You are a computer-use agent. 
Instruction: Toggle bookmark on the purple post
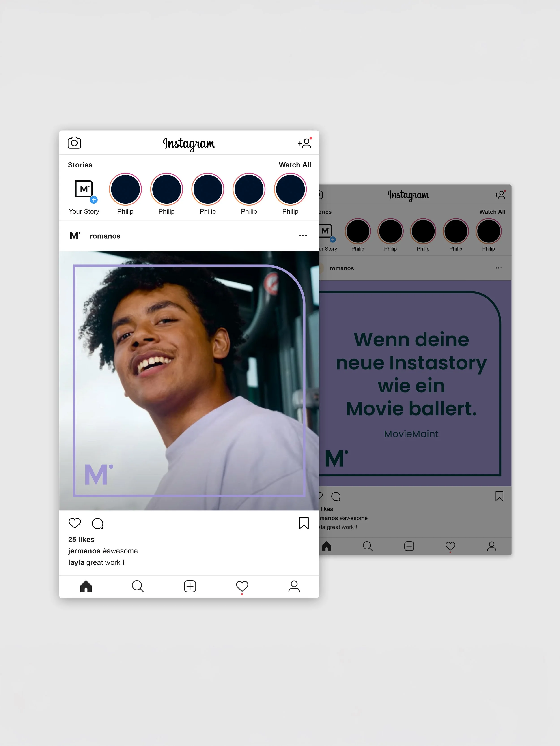[499, 496]
